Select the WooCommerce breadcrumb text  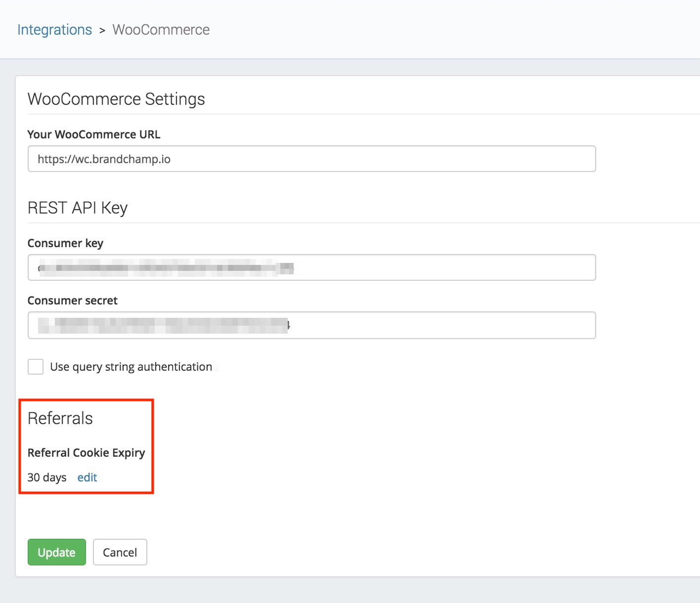click(x=161, y=30)
